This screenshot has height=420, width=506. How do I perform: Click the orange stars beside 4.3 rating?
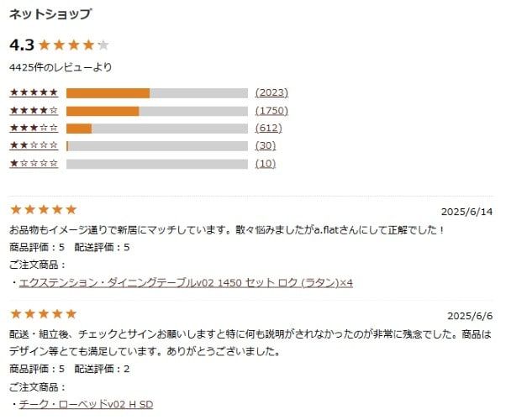(x=74, y=45)
